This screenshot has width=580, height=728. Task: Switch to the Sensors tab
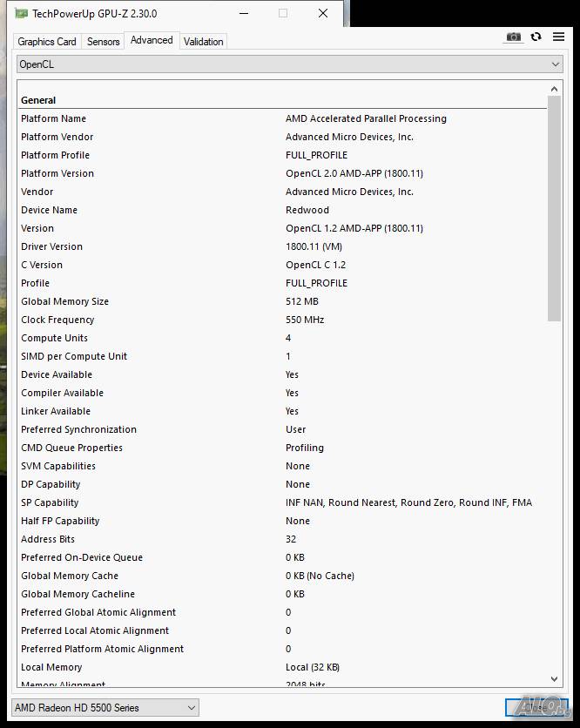(103, 41)
